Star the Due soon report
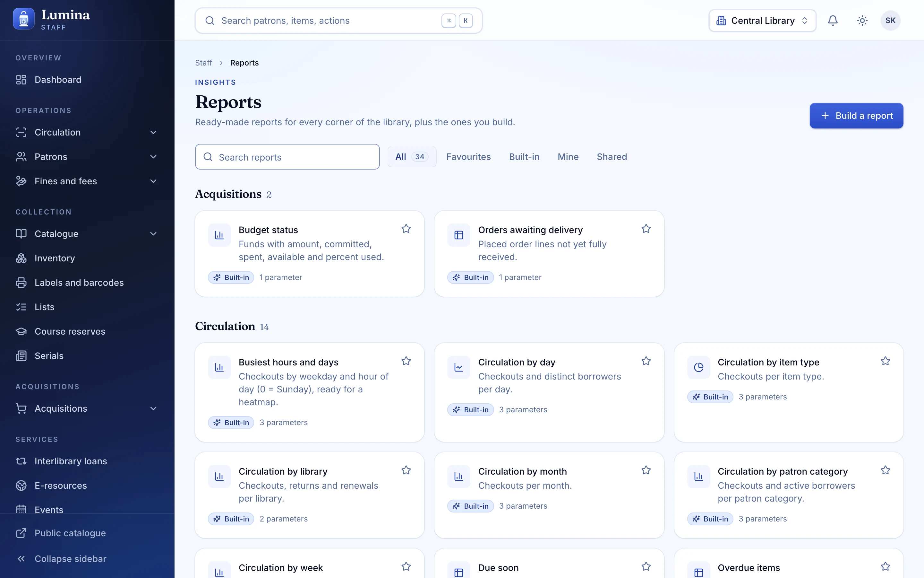Image resolution: width=924 pixels, height=578 pixels. [x=646, y=566]
